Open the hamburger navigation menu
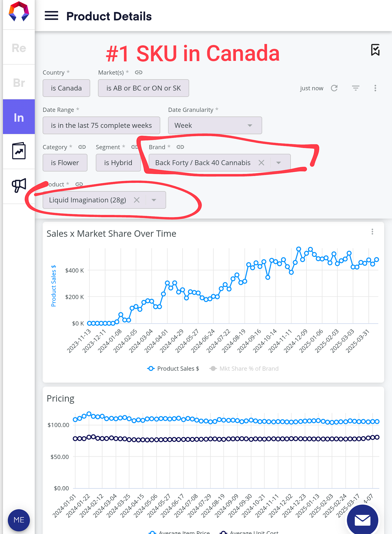 [51, 16]
